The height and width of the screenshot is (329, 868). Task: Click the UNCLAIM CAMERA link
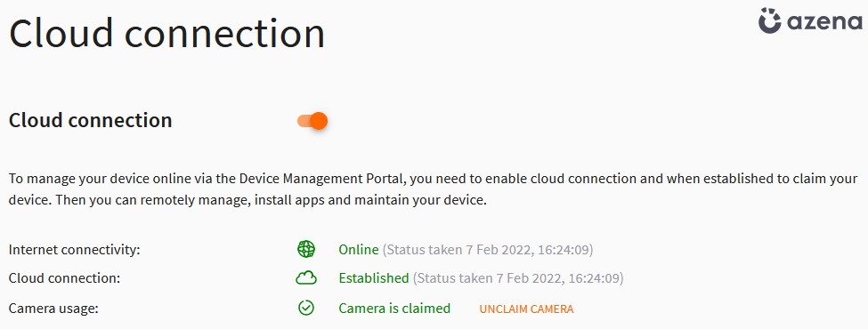[x=526, y=309]
